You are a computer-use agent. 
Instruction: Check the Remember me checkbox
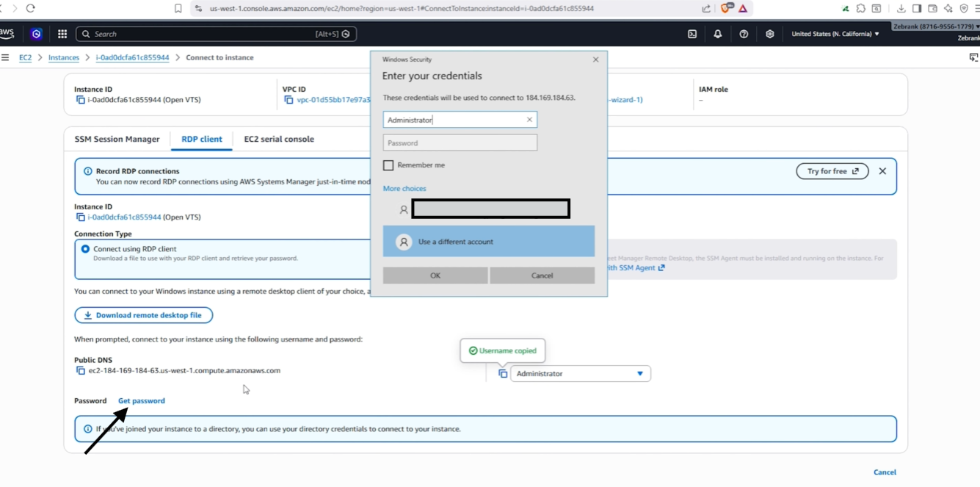tap(388, 165)
